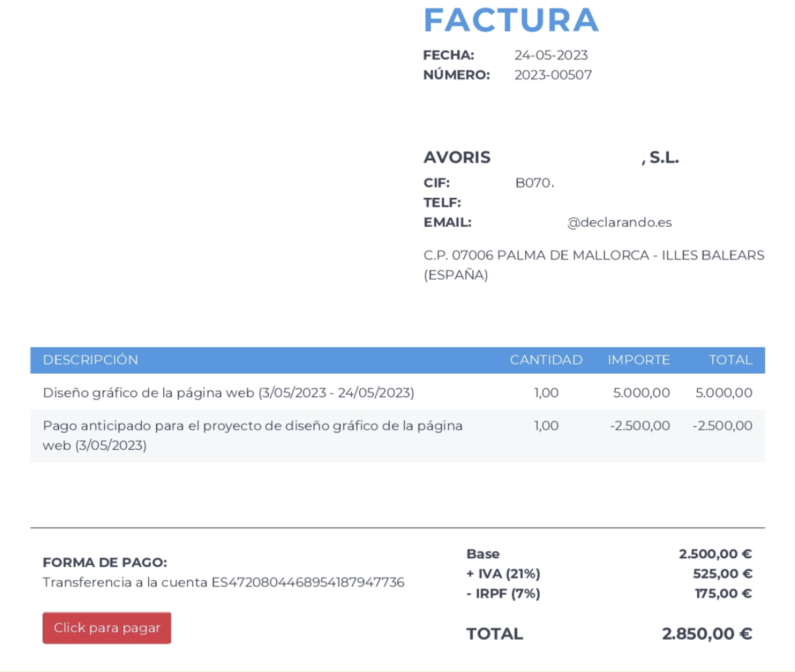Viewport: 795px width, 672px height.
Task: Click the -2.500,00 importe amount
Action: coord(640,425)
